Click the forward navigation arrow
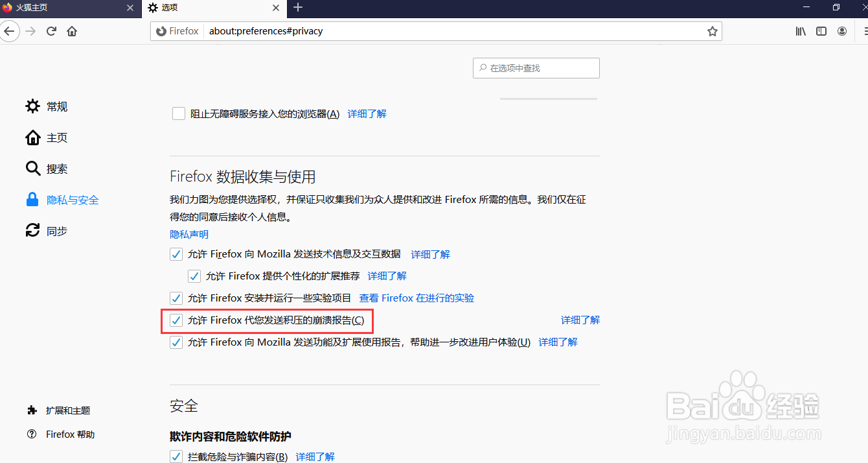 [30, 31]
